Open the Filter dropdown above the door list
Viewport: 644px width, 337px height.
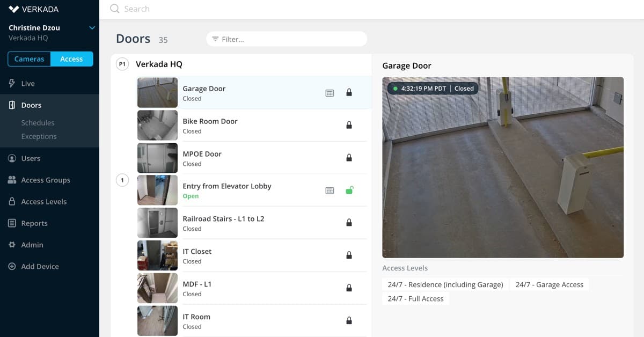pyautogui.click(x=287, y=39)
